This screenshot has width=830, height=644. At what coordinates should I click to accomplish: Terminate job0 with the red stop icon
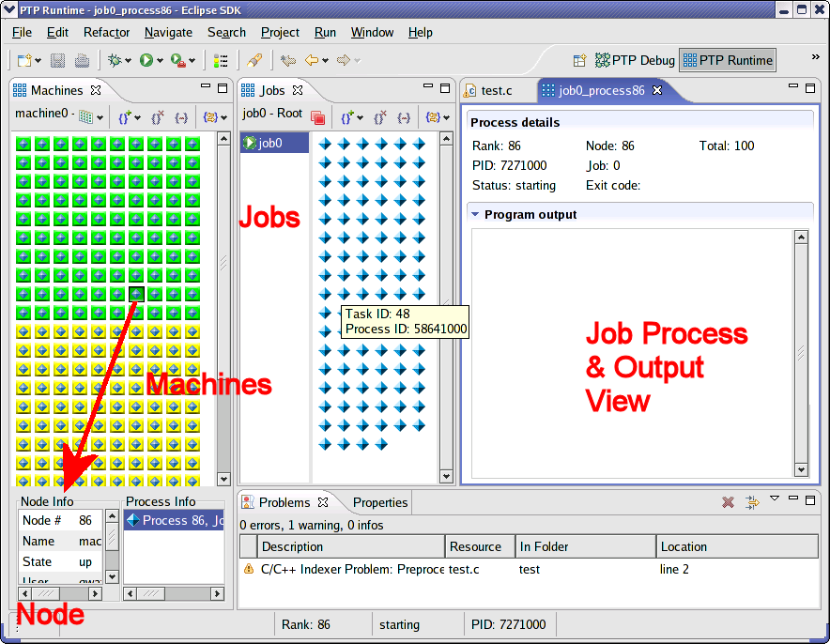pyautogui.click(x=318, y=117)
